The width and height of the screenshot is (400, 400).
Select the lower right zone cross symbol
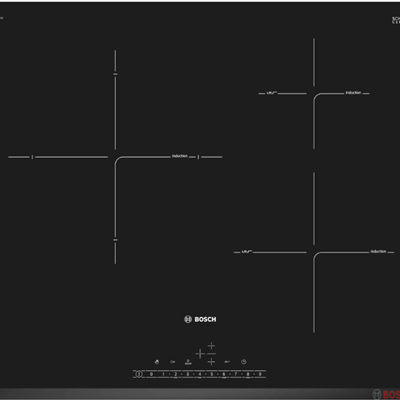click(x=211, y=362)
